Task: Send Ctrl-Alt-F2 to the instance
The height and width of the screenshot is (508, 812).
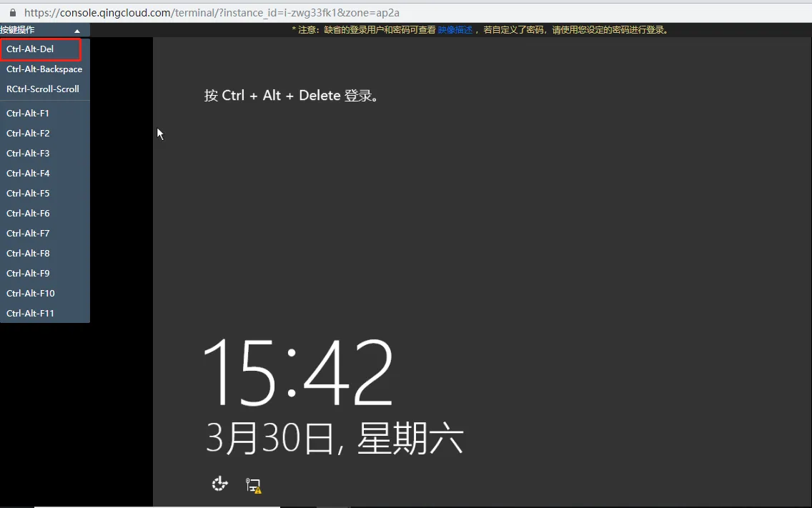Action: (x=28, y=133)
